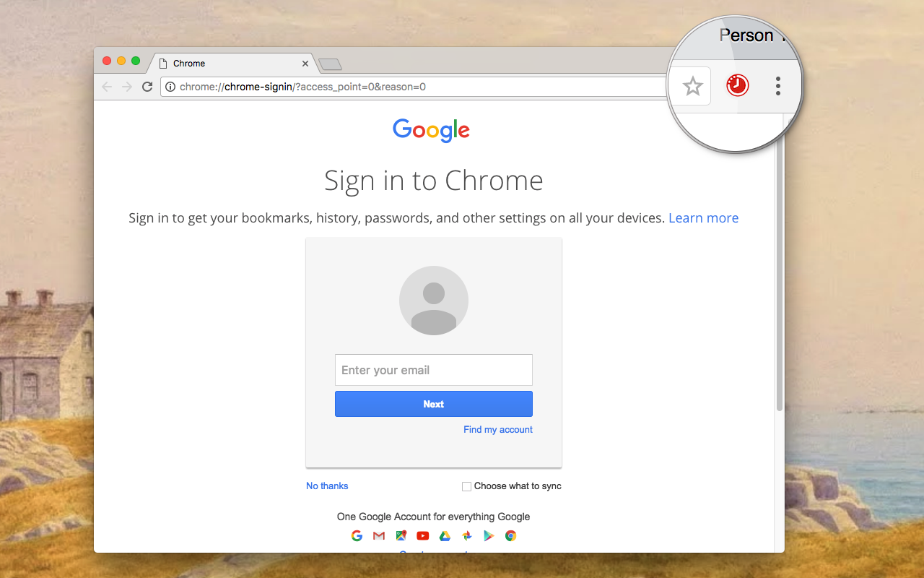Viewport: 924px width, 578px height.
Task: Open a new tab with blank tab button
Action: 330,64
